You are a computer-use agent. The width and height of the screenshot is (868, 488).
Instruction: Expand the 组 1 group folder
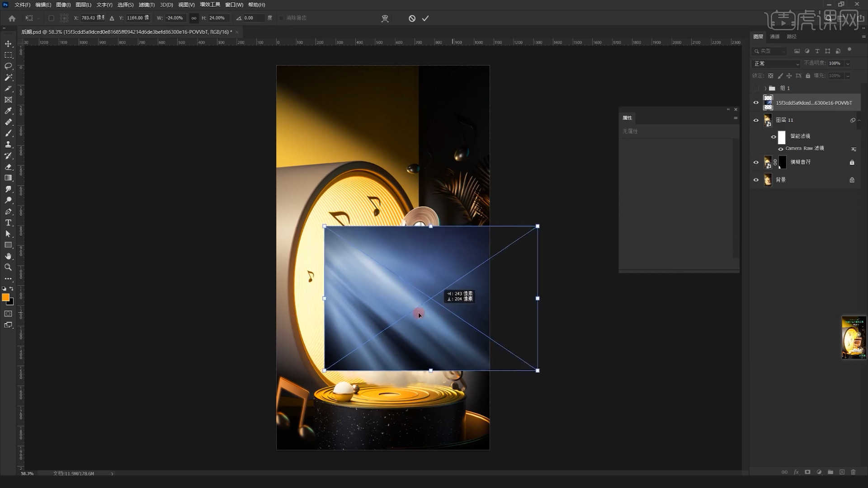point(765,88)
